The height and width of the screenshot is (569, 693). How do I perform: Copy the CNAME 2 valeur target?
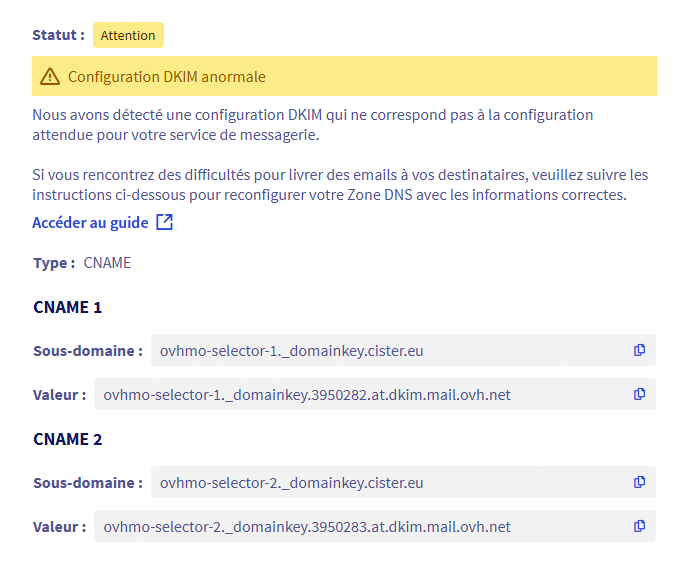[639, 526]
